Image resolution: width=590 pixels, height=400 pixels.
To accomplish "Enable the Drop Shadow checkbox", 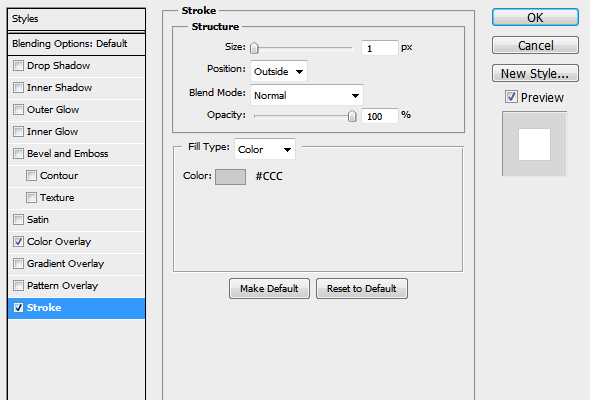I will pyautogui.click(x=18, y=65).
